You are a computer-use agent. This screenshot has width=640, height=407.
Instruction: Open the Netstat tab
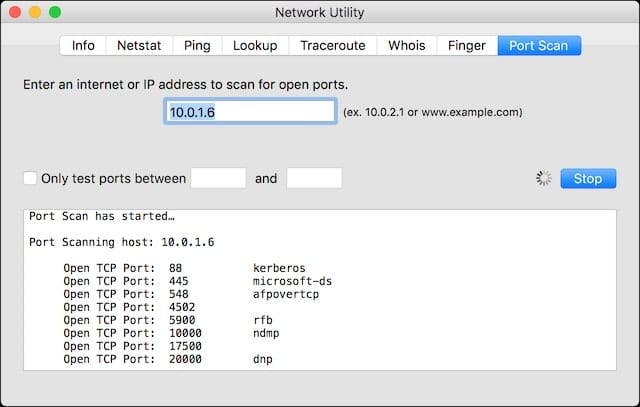[139, 45]
